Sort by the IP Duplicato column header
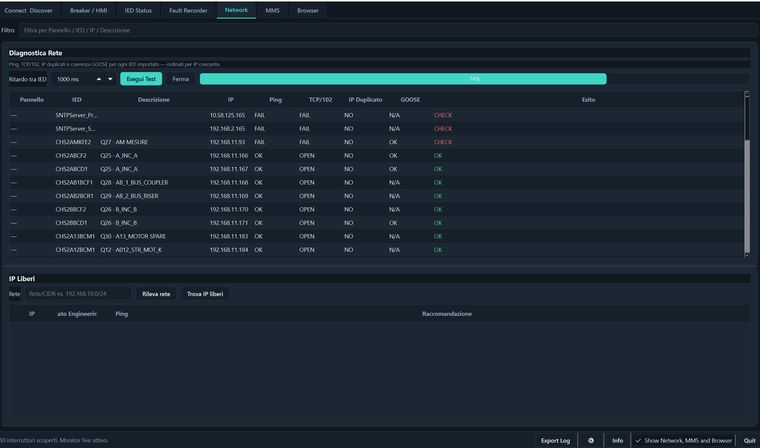 tap(365, 100)
